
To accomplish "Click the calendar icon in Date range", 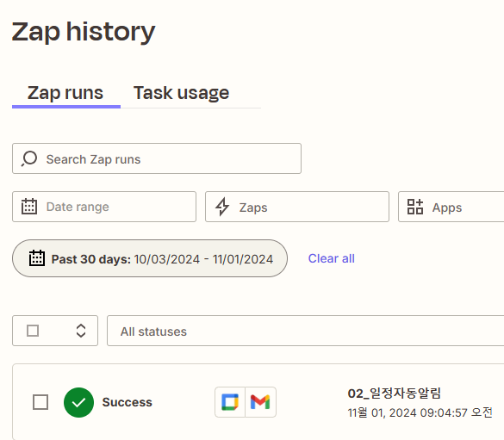I will click(x=29, y=207).
